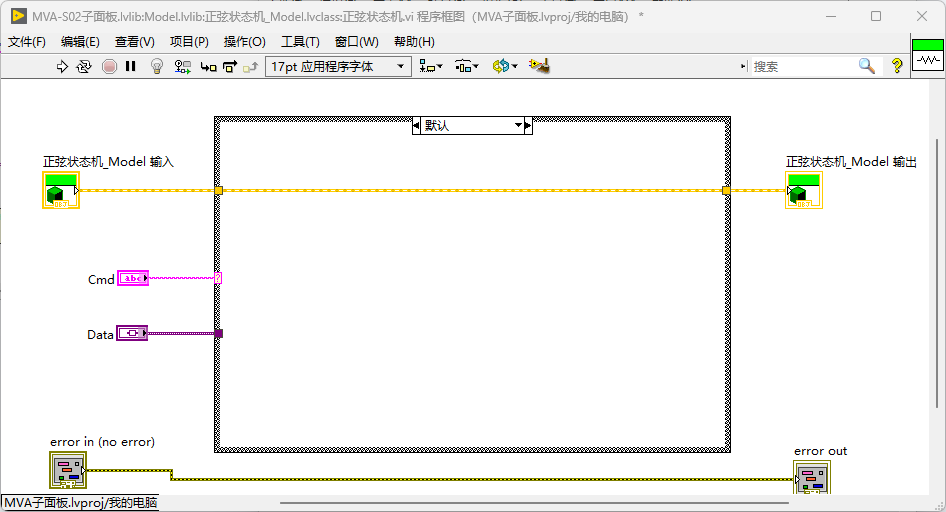Viewport: 946px width, 512px height.
Task: Click MVA子面板.lvproj/我的电脑 context label
Action: (80, 502)
